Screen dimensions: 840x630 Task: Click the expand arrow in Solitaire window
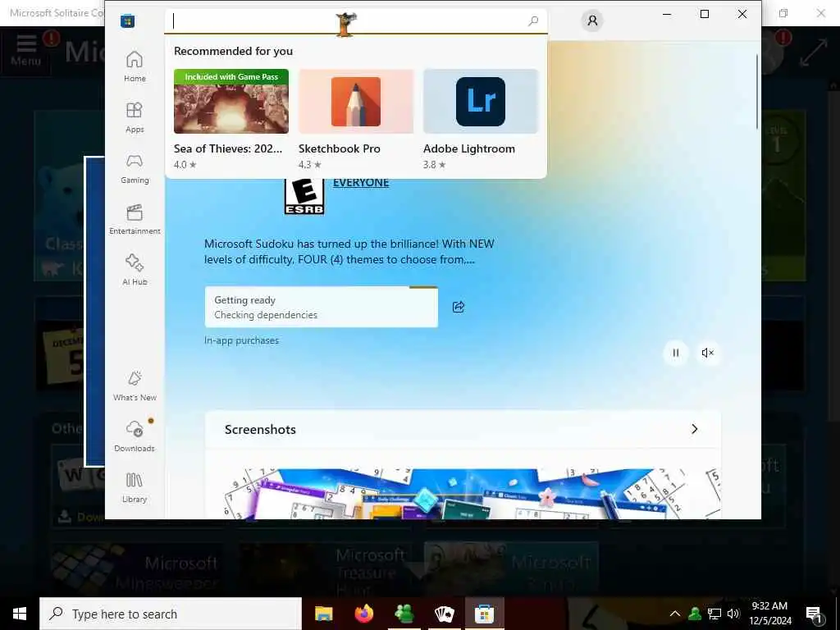tap(813, 52)
